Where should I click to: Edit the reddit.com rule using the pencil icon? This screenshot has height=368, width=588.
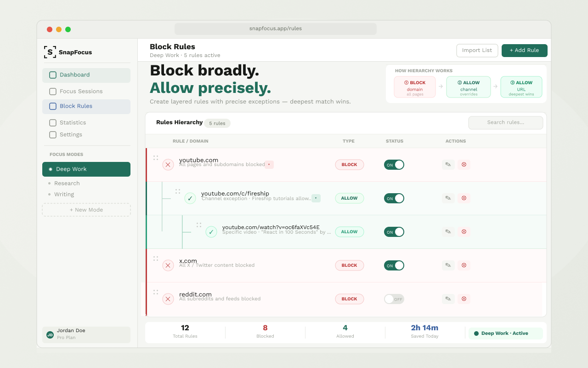pos(448,299)
